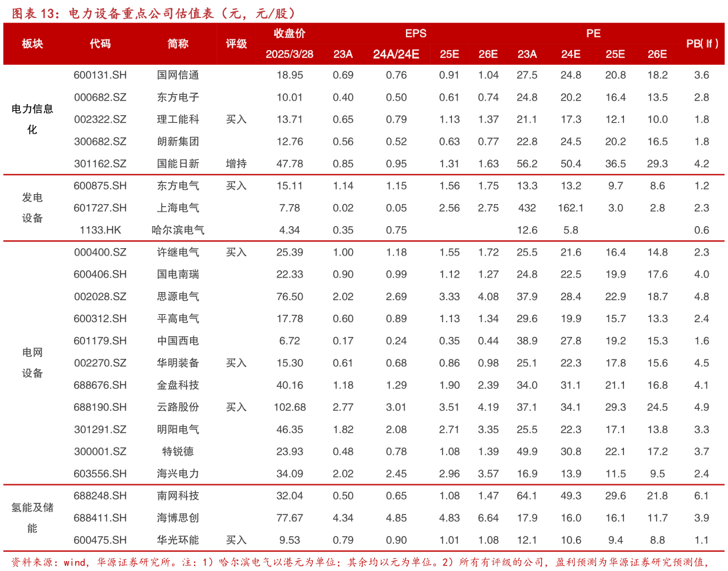The width and height of the screenshot is (728, 571).
Task: Click stock code "688676.SH"
Action: [100, 385]
